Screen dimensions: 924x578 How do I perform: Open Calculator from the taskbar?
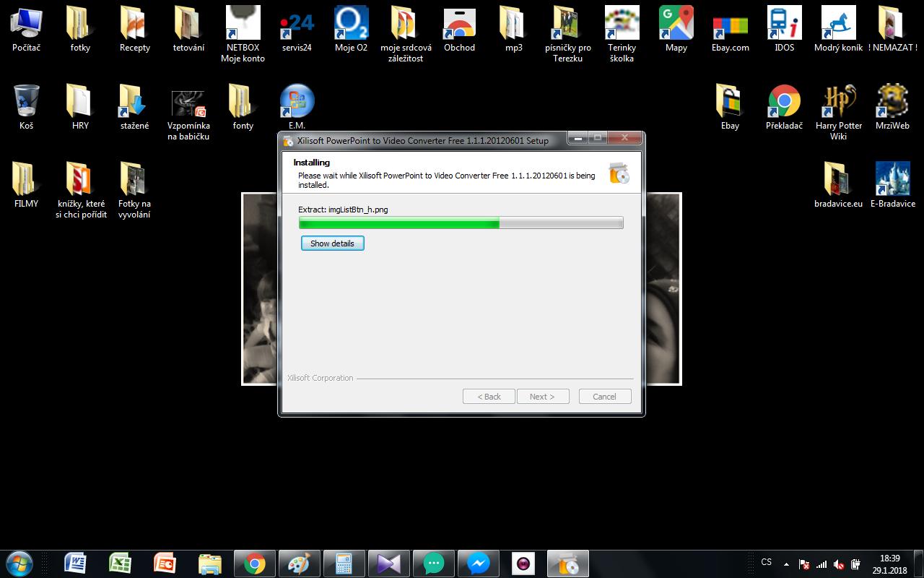coord(344,563)
